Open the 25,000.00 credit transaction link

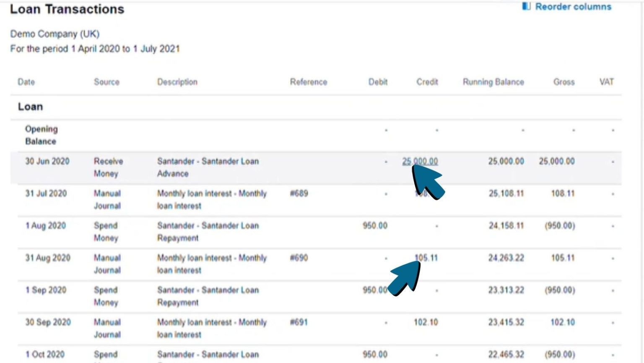pyautogui.click(x=421, y=161)
